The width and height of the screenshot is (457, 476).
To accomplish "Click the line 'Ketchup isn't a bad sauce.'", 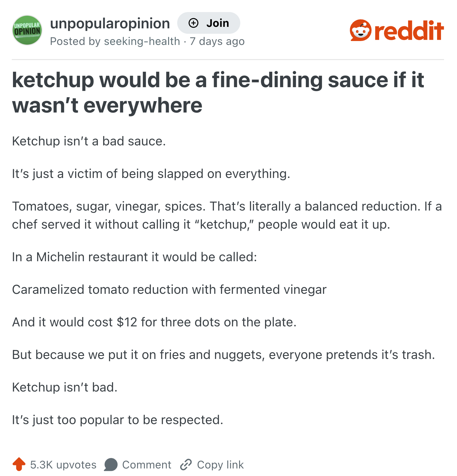I will [x=89, y=141].
